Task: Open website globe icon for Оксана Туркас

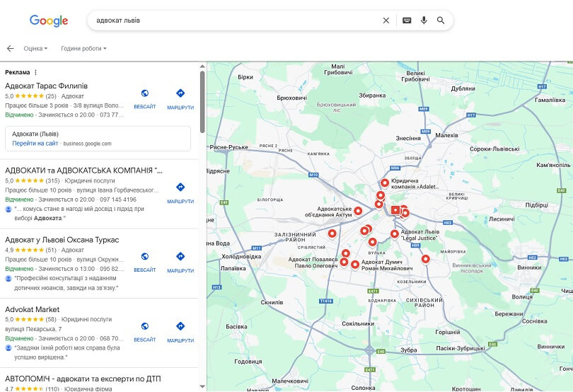Action: pyautogui.click(x=145, y=256)
